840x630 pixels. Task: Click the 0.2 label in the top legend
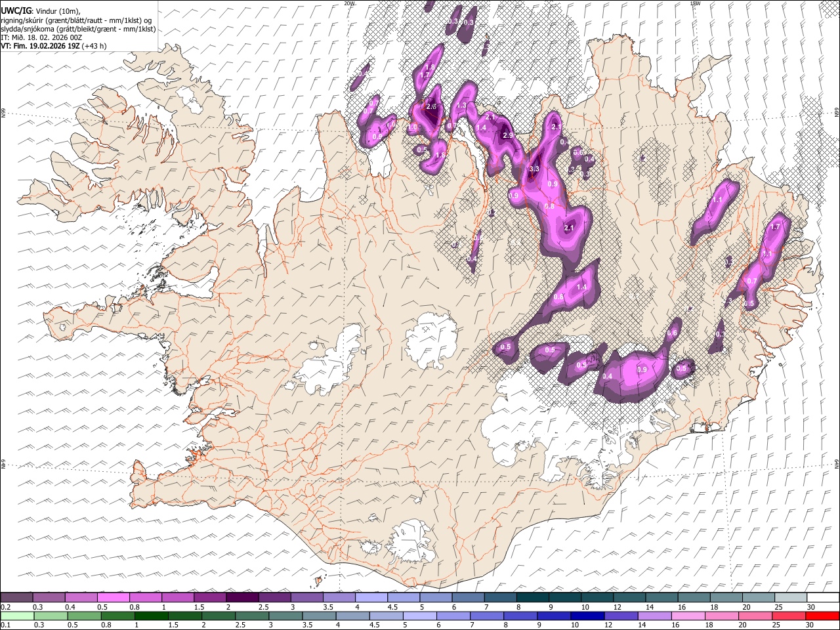point(5,607)
